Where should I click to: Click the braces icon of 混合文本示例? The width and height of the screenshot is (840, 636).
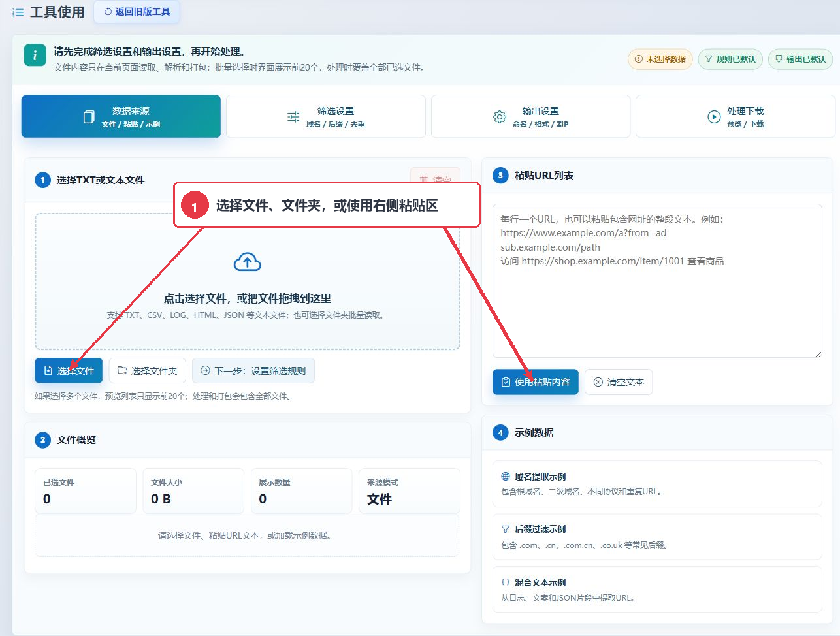(x=506, y=582)
